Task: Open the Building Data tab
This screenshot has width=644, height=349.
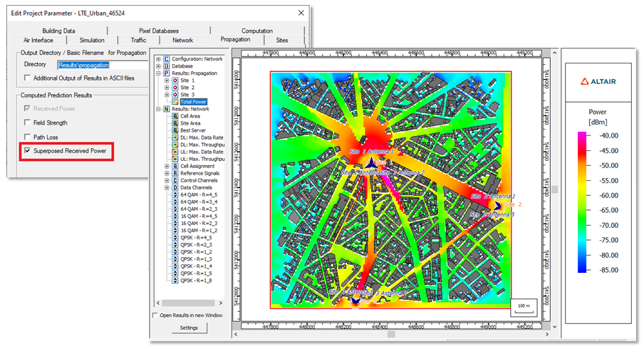Action: click(x=58, y=31)
